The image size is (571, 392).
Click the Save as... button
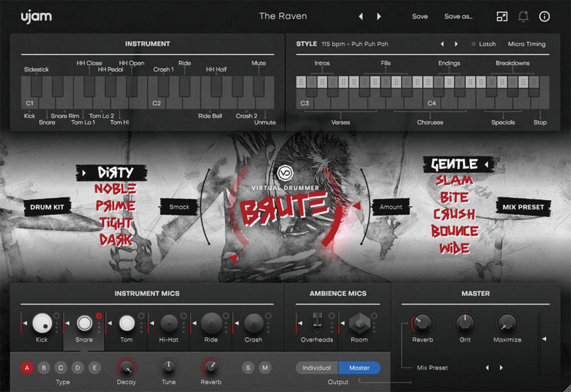pyautogui.click(x=458, y=17)
